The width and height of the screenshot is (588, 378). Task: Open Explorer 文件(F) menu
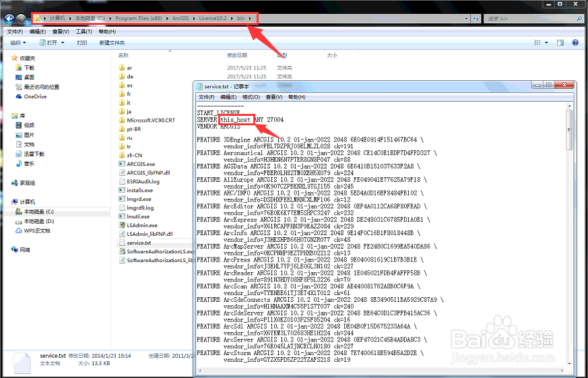tap(15, 32)
